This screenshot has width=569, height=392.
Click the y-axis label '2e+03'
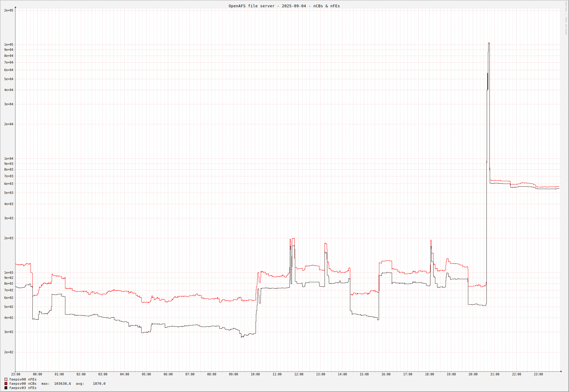click(x=9, y=238)
